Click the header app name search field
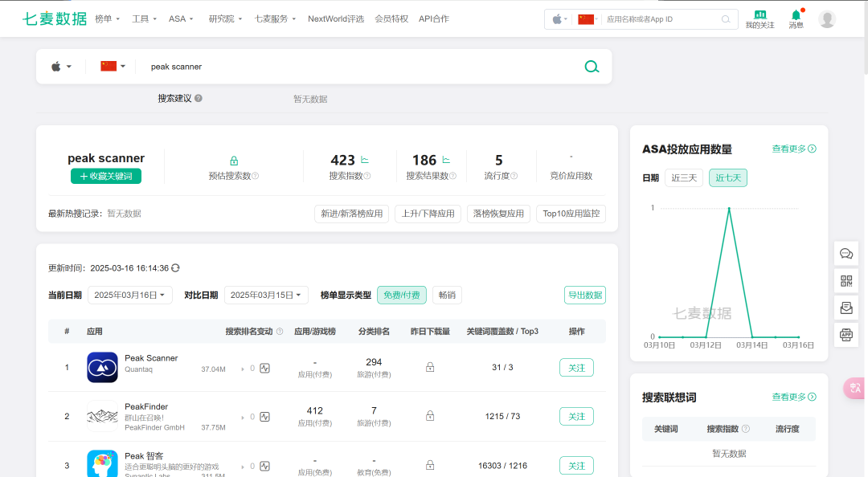The height and width of the screenshot is (477, 868). [x=661, y=19]
